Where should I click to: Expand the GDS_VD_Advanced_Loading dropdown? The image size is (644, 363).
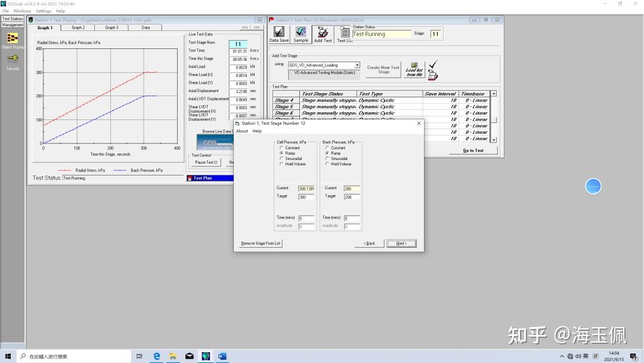click(x=357, y=65)
